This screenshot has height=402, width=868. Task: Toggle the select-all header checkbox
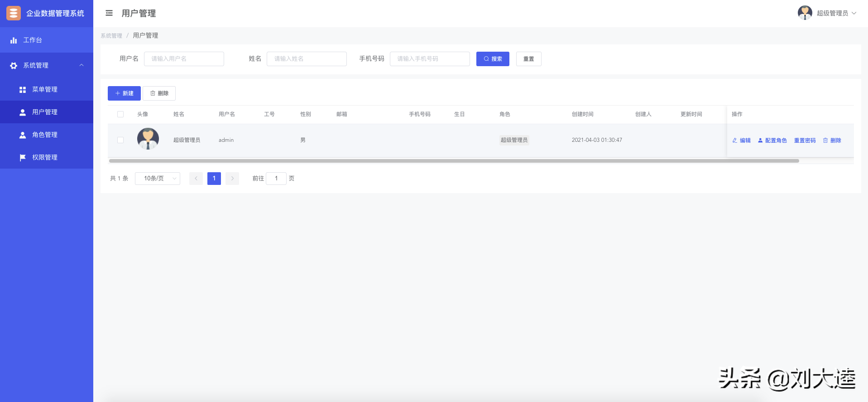pyautogui.click(x=120, y=114)
